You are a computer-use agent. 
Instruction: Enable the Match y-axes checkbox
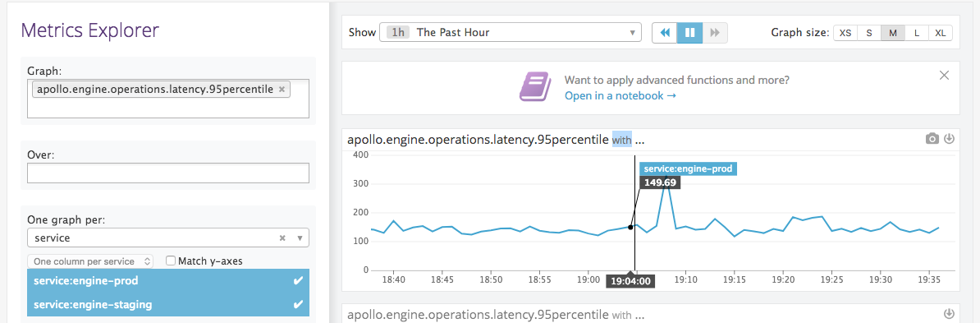tap(170, 261)
